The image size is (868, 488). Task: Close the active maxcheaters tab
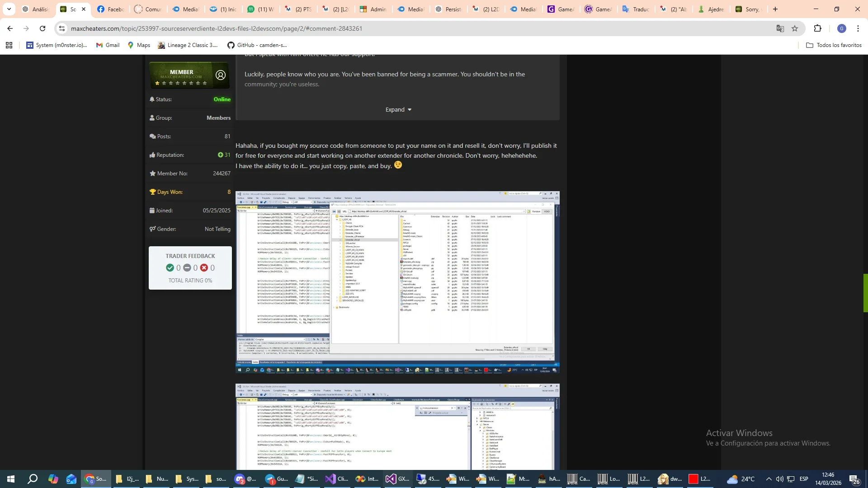click(x=84, y=9)
